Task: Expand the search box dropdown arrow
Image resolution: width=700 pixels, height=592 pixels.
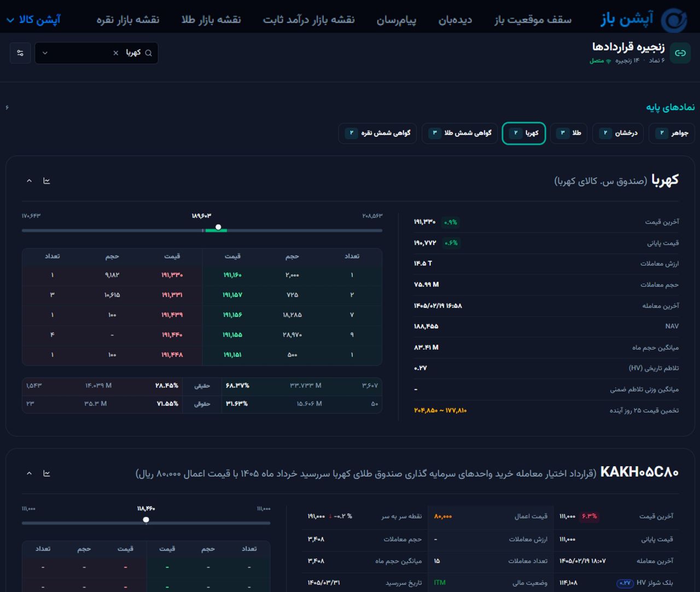Action: 45,53
